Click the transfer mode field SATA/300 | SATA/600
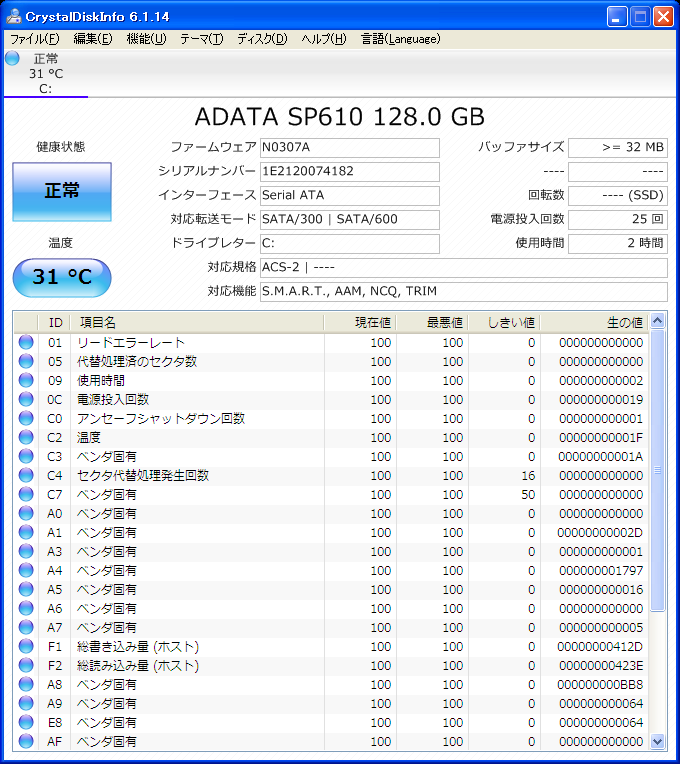This screenshot has width=680, height=764. click(x=350, y=219)
